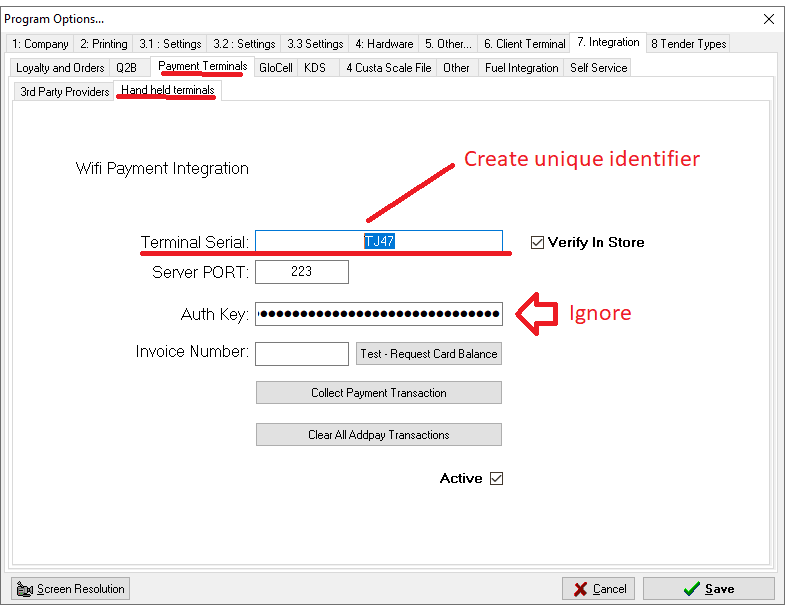The image size is (794, 606).
Task: Open Screen Resolution settings
Action: (70, 589)
